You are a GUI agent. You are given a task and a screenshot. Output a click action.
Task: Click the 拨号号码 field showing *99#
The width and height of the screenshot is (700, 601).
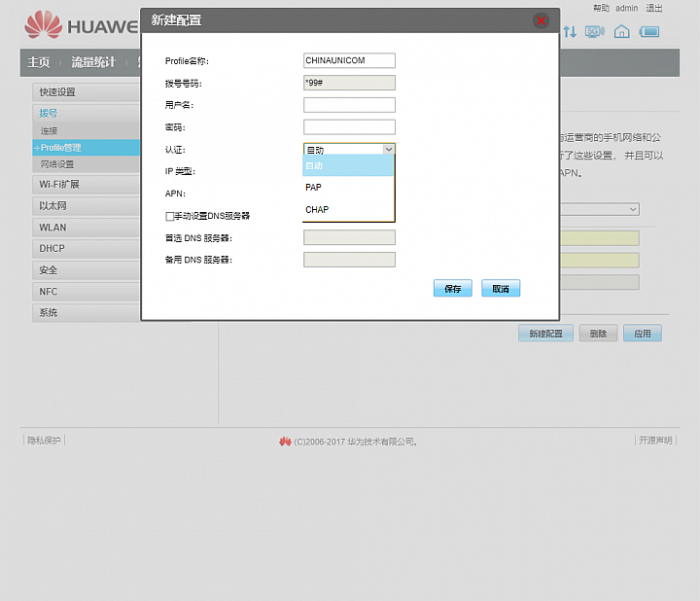point(349,83)
